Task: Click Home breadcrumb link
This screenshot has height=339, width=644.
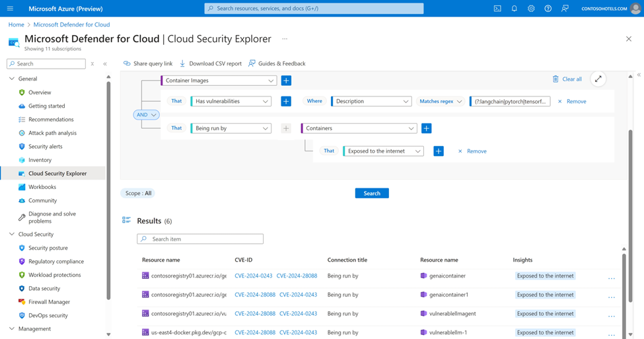Action: pyautogui.click(x=16, y=24)
